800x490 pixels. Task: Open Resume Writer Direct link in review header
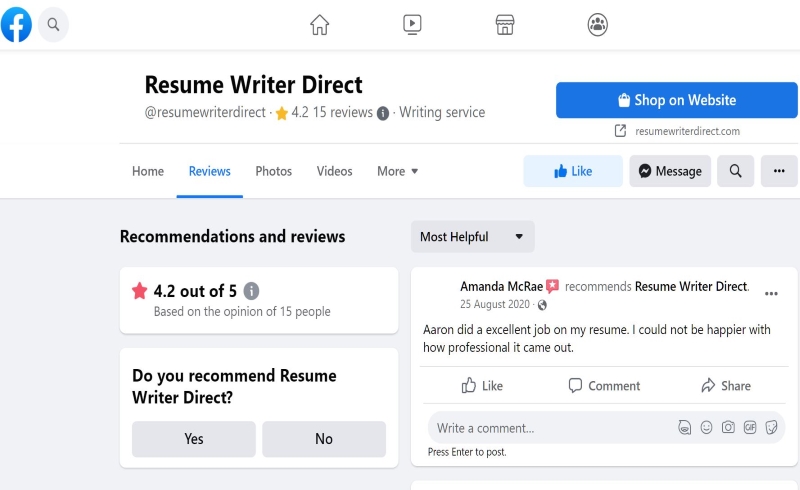[691, 286]
